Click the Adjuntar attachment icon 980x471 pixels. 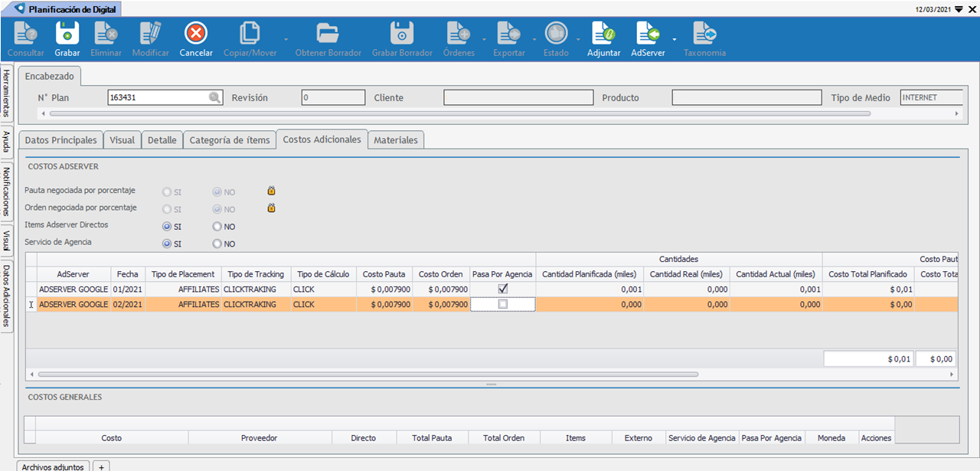(x=603, y=34)
